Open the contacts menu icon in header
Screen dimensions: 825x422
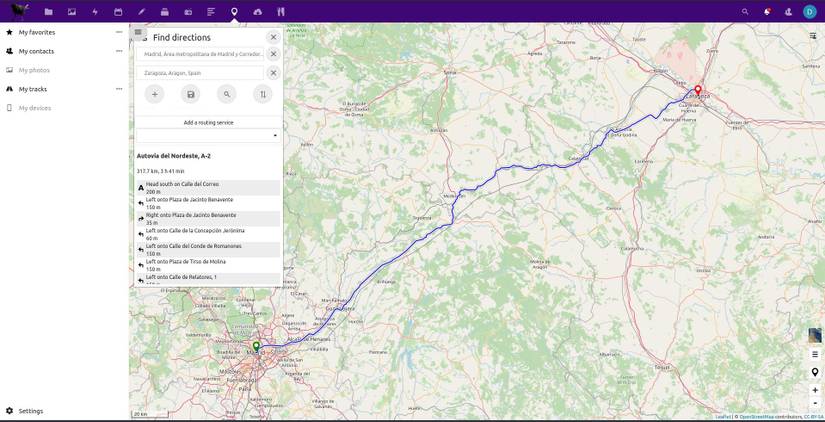pos(788,12)
